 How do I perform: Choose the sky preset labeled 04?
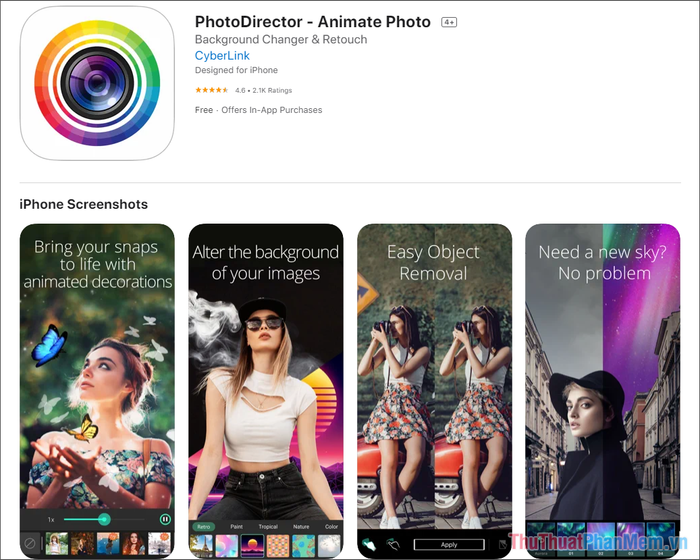[661, 539]
